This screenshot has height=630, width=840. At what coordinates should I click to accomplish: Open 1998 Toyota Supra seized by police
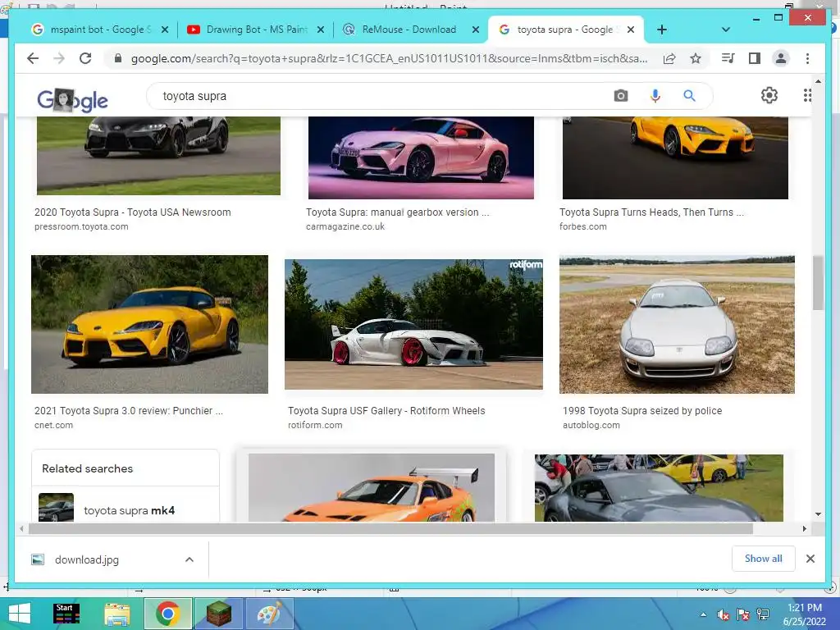[x=642, y=411]
